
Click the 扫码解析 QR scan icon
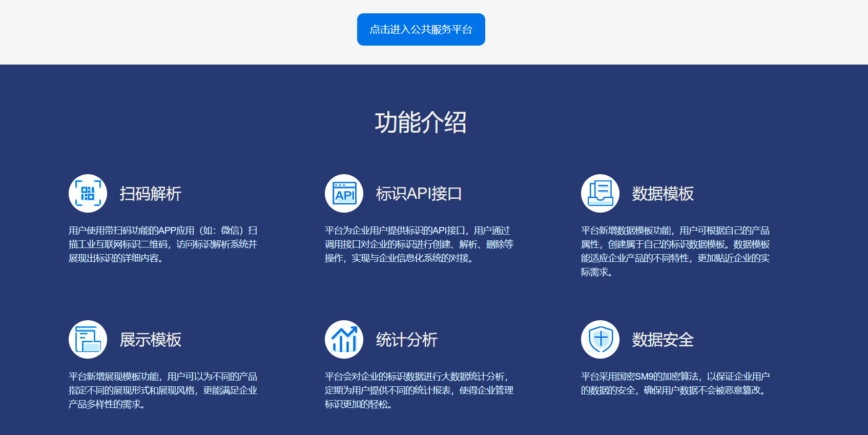[x=88, y=193]
